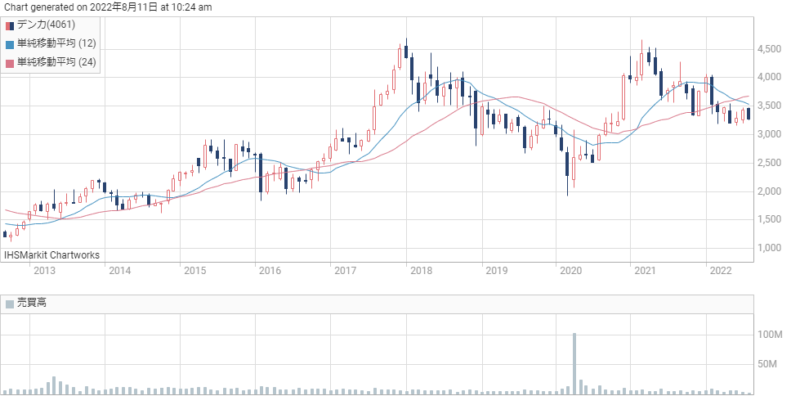Click the highest candlestick near start of 2018
The image size is (800, 396).
[406, 48]
